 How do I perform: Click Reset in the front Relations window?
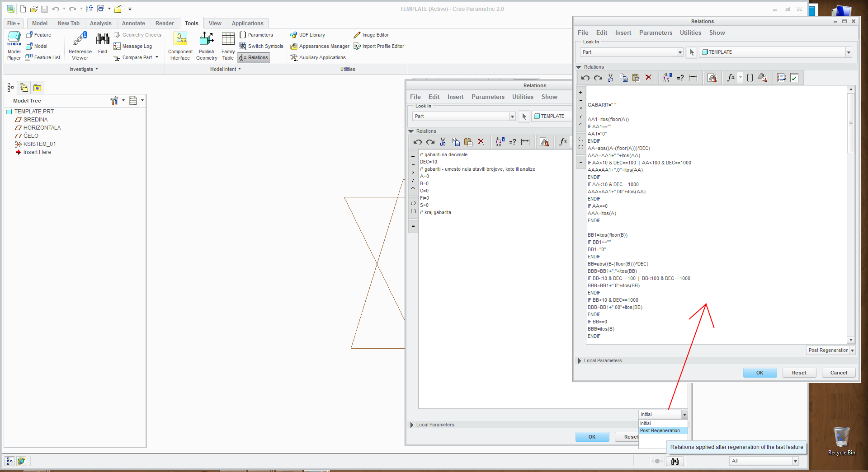click(x=799, y=373)
